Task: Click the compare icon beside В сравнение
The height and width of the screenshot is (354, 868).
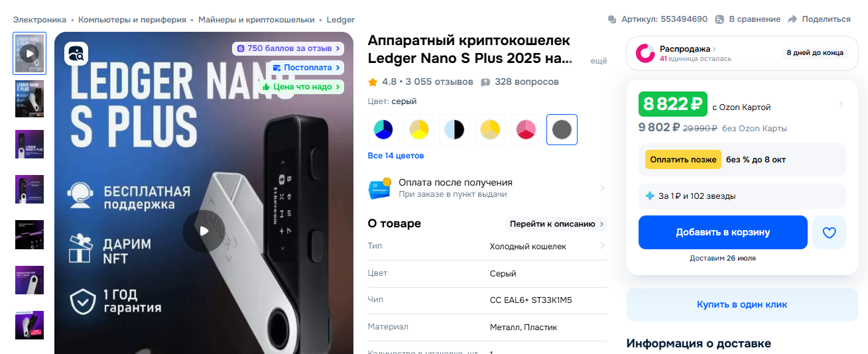Action: (719, 19)
